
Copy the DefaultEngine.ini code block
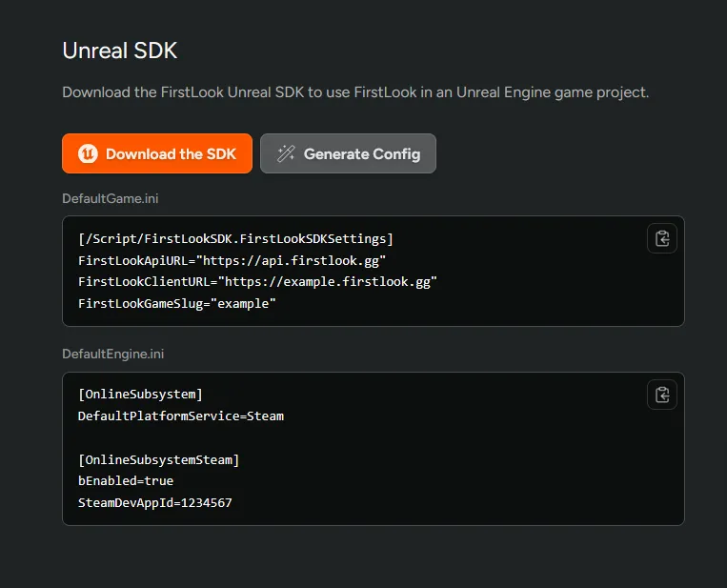662,395
